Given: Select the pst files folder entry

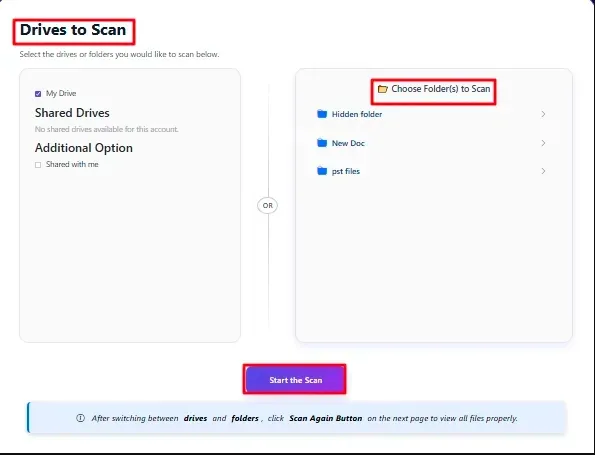Looking at the screenshot, I should (x=431, y=171).
